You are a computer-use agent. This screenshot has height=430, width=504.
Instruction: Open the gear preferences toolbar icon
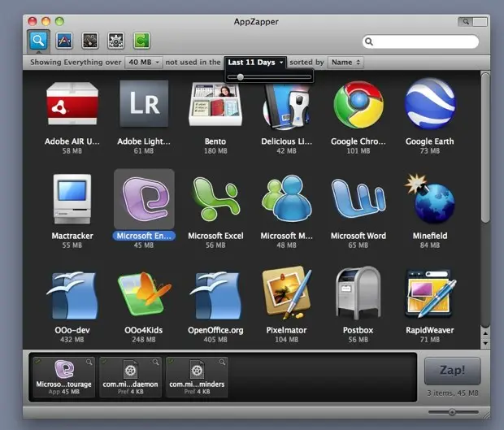point(115,41)
